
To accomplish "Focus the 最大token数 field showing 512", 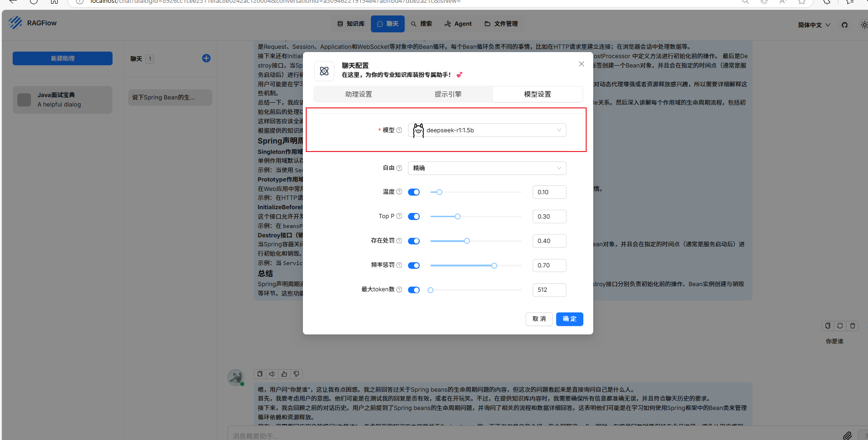I will pos(549,290).
